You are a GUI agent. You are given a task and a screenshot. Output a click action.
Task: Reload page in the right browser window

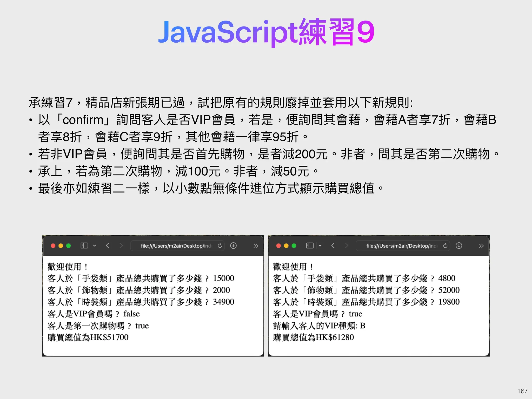coord(445,245)
